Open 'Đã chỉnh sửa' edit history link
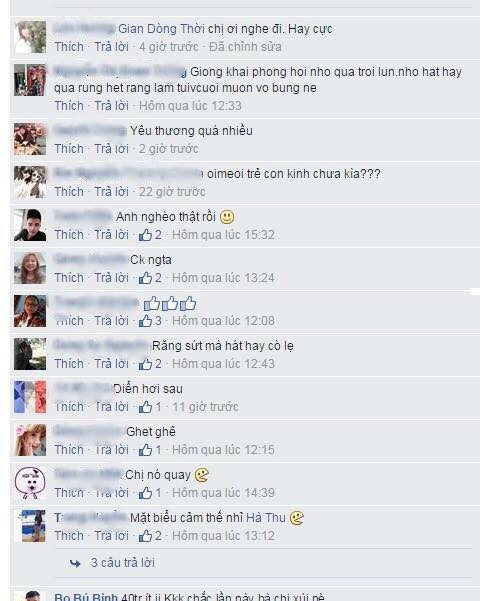 pyautogui.click(x=245, y=46)
